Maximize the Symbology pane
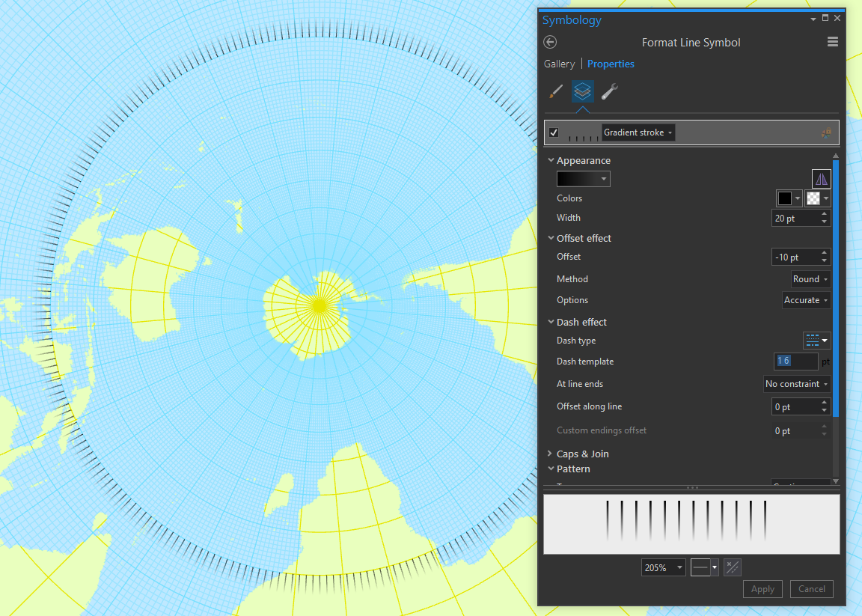Screen dimensions: 862x616 tap(825, 18)
